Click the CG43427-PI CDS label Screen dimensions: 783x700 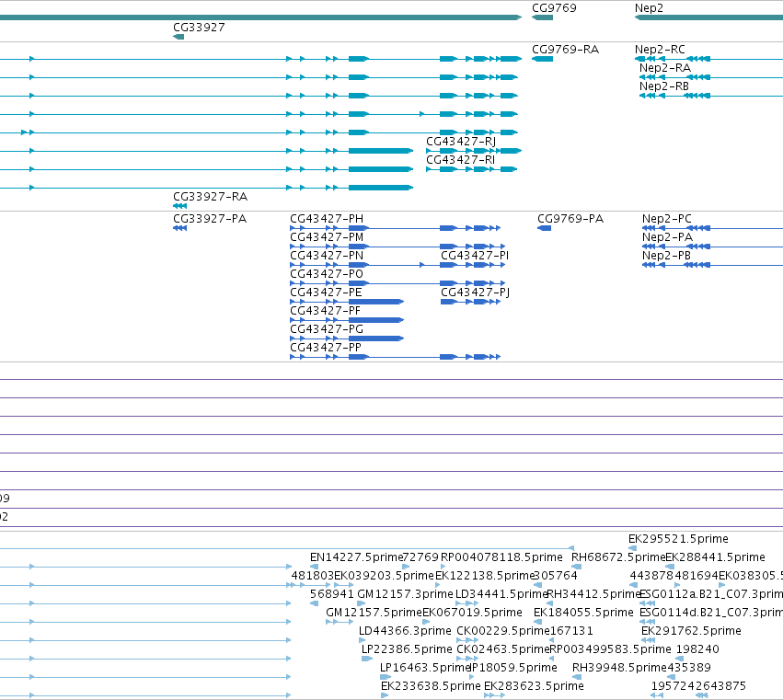click(475, 256)
